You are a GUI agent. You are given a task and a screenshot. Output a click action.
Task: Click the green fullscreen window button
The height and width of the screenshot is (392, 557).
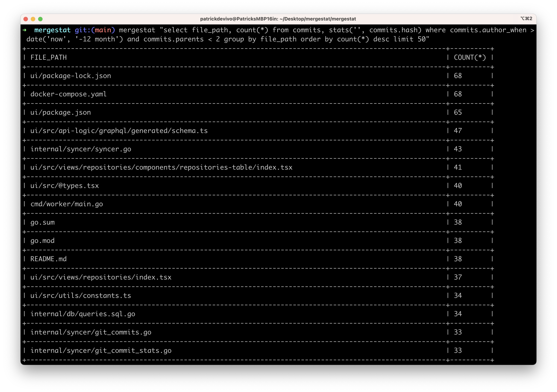(x=40, y=19)
